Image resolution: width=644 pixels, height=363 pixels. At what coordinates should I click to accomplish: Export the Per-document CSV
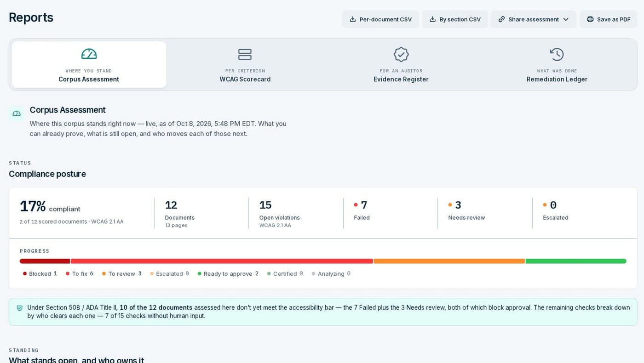tap(380, 19)
